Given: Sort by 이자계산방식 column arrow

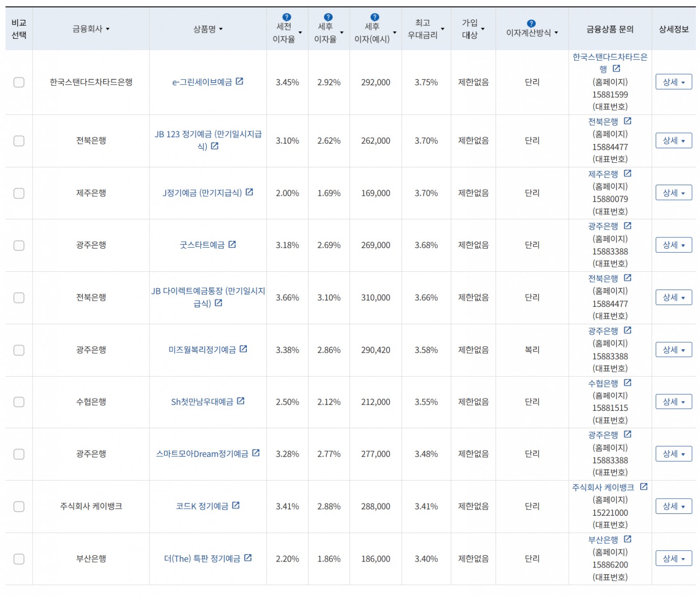Looking at the screenshot, I should pyautogui.click(x=556, y=33).
